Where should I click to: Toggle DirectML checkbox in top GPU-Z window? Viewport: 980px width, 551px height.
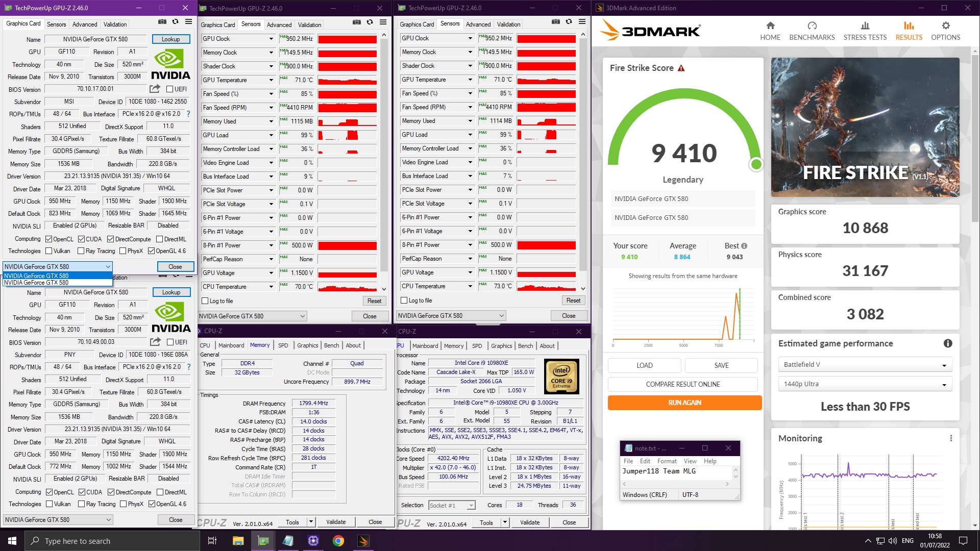160,239
